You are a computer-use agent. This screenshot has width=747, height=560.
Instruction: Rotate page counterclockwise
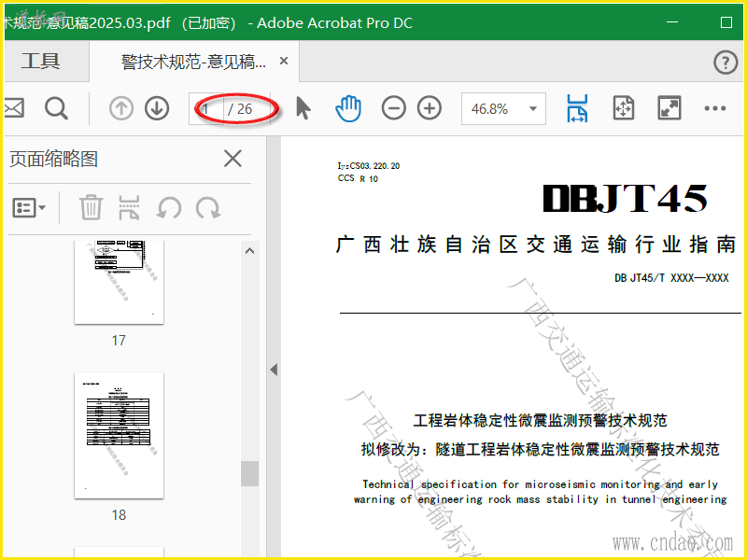pos(169,208)
